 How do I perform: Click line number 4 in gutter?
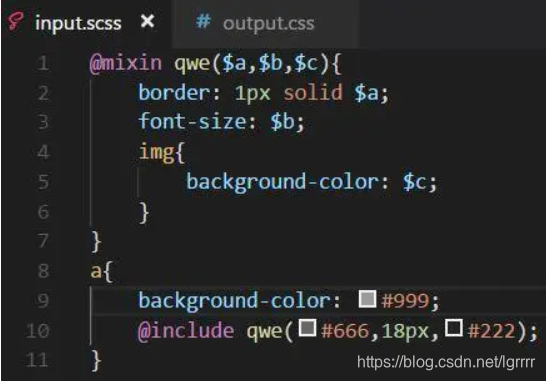pos(43,152)
